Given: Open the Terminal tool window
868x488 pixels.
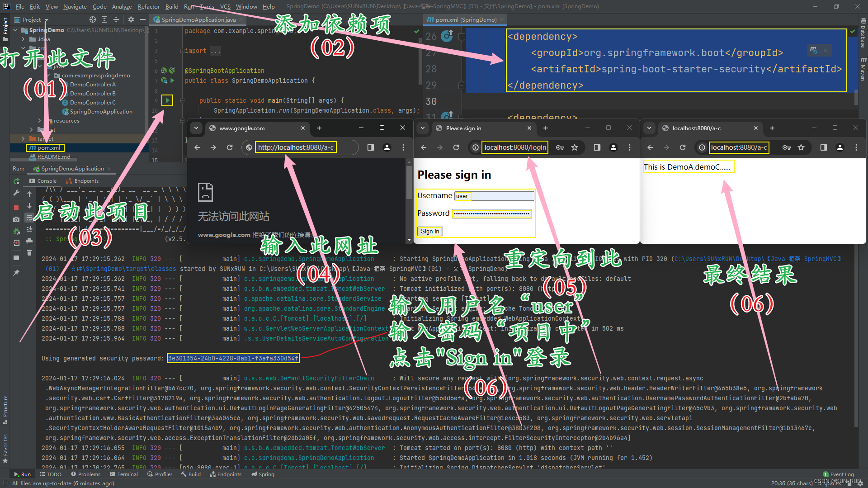Looking at the screenshot, I should (x=124, y=474).
